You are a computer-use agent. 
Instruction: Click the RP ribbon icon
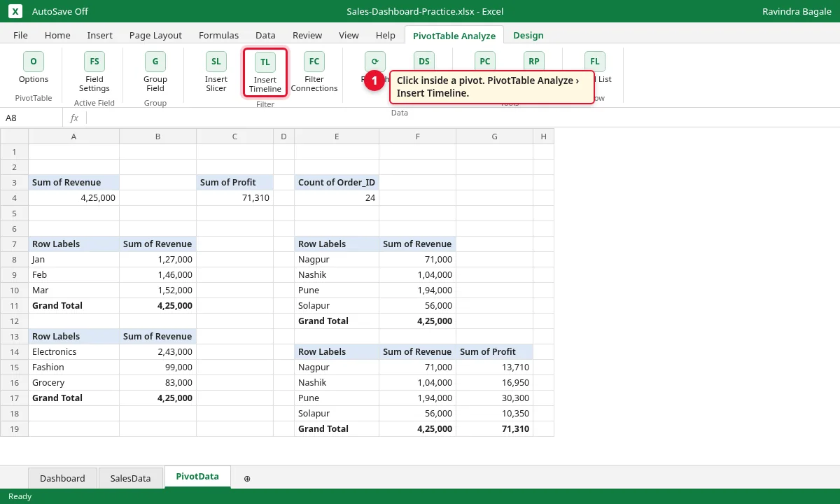534,62
